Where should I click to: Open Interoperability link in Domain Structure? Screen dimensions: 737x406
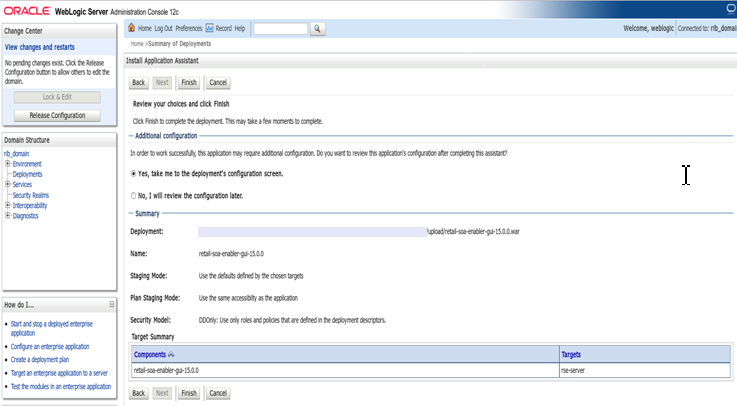30,206
